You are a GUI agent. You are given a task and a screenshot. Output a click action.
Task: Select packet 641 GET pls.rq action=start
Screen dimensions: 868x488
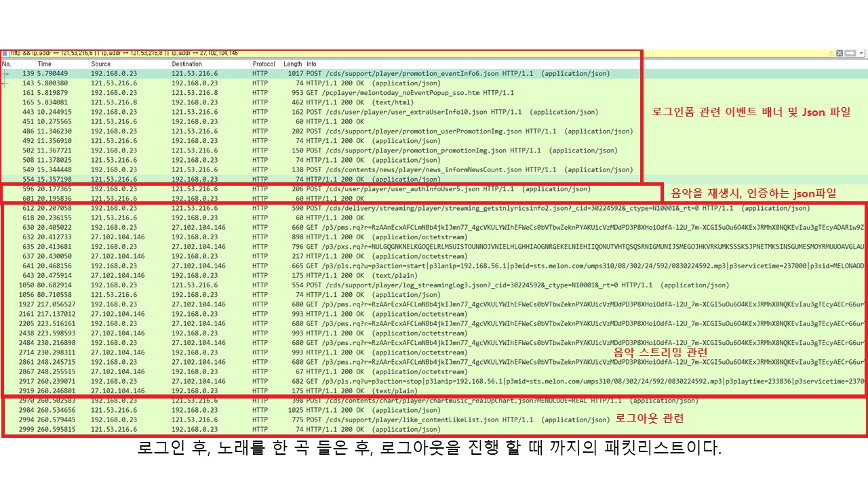(x=434, y=266)
